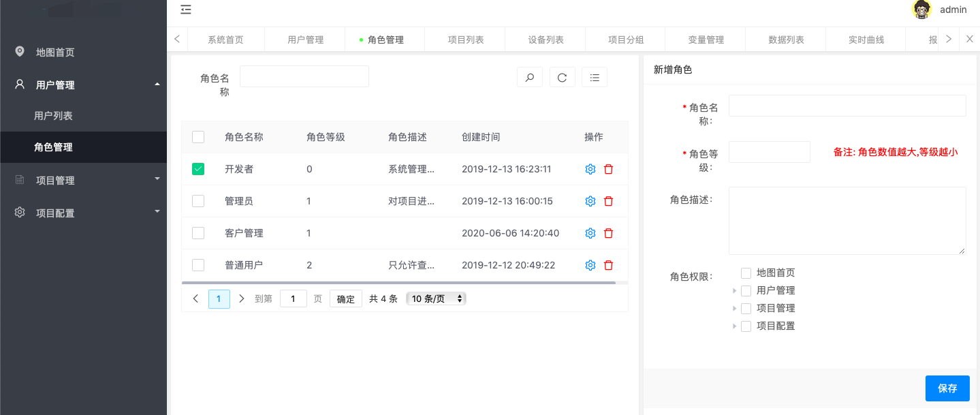Collapse the sidebar with the hamburger icon
Screen dimensions: 980x415
coord(186,10)
